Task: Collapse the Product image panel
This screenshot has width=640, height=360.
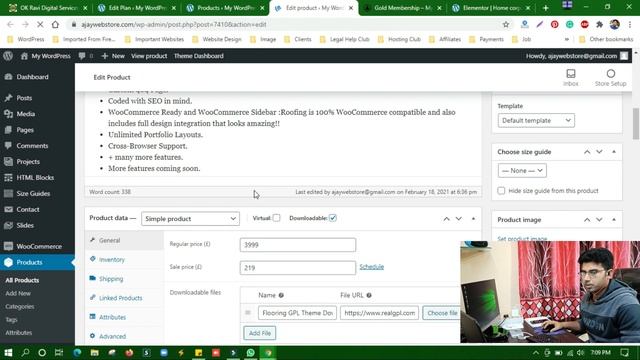Action: coord(614,220)
